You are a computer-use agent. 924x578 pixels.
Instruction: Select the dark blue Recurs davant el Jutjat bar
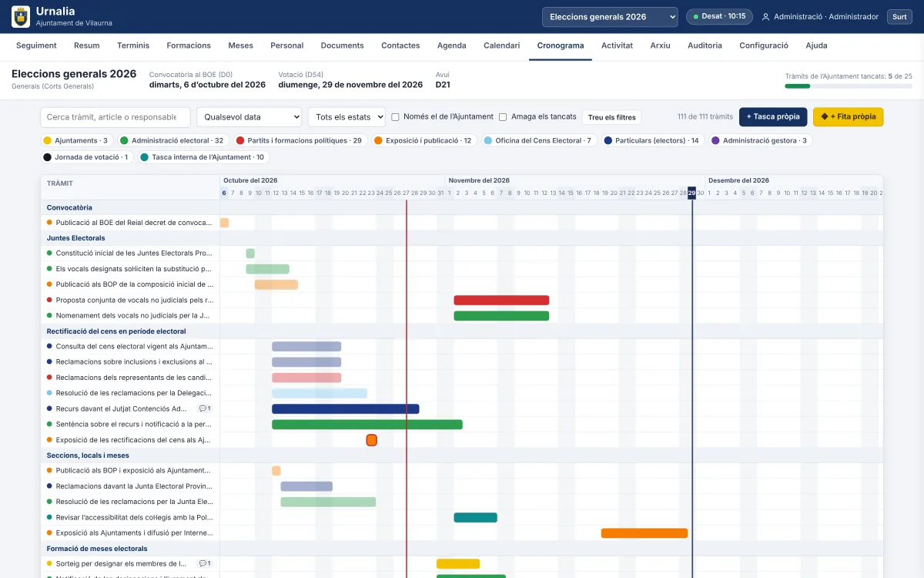tap(345, 409)
